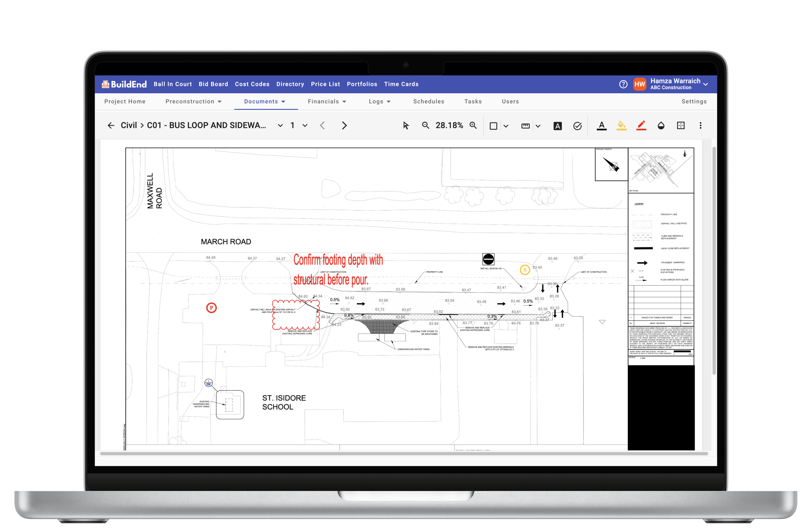
Task: Open the help question mark icon
Action: point(623,84)
